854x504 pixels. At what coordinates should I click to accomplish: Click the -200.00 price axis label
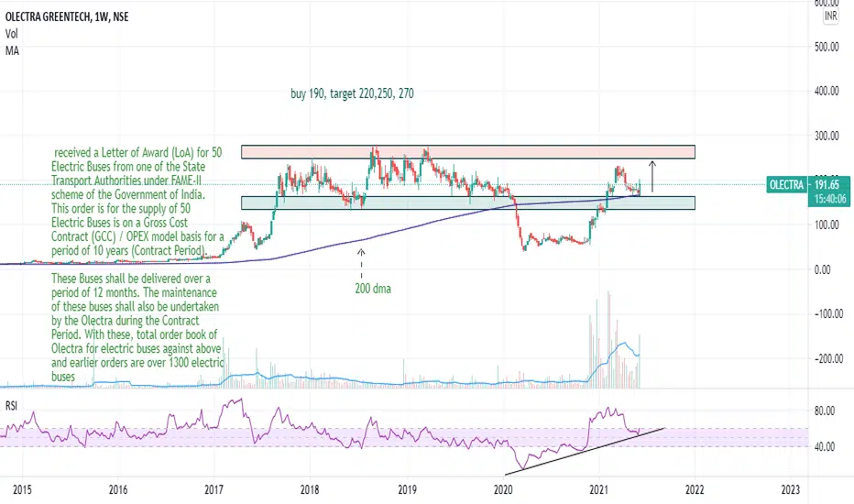point(827,358)
